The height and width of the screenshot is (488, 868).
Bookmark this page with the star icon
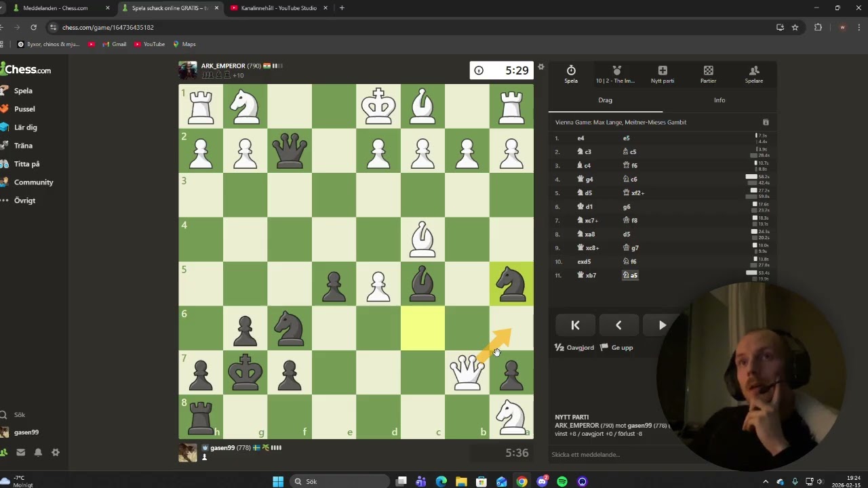[795, 27]
